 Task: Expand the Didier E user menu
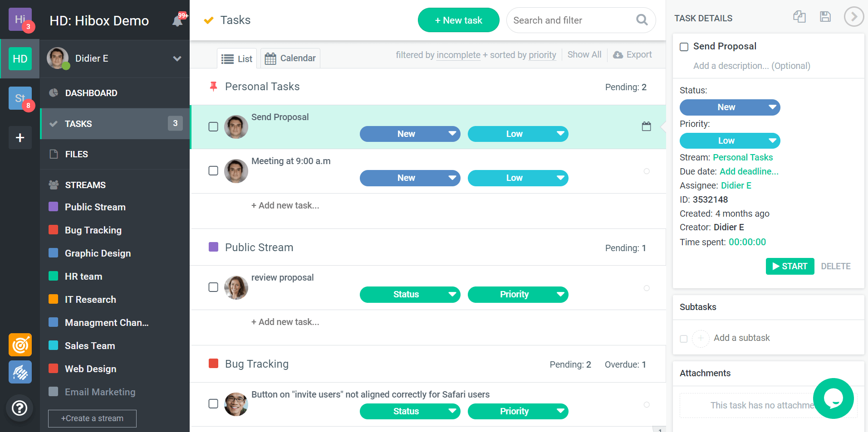point(177,58)
